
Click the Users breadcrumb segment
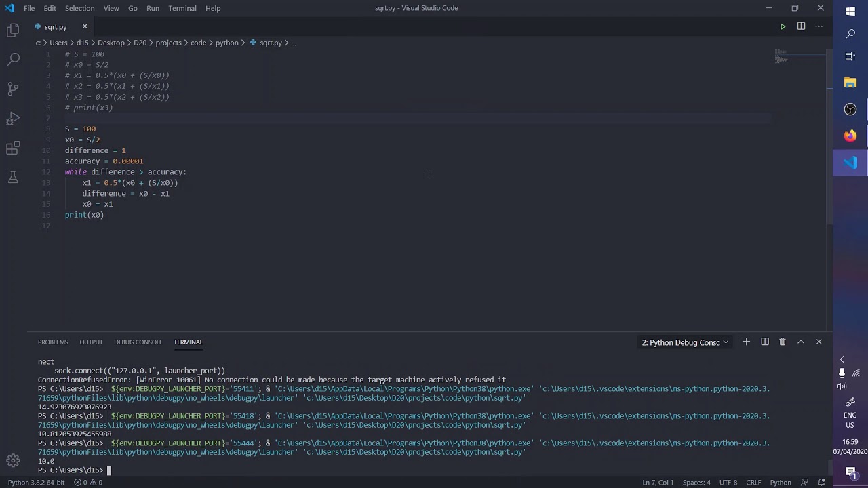click(x=58, y=43)
